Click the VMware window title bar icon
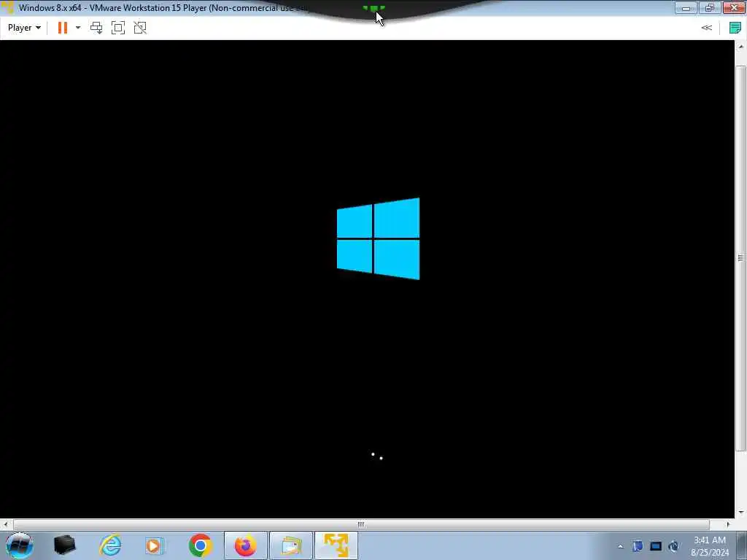 (8, 7)
